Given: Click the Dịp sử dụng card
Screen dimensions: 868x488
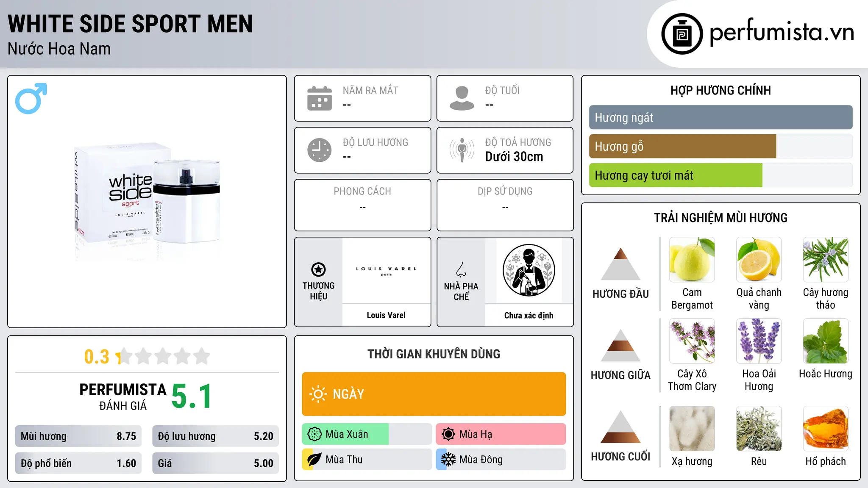Looking at the screenshot, I should pos(505,205).
